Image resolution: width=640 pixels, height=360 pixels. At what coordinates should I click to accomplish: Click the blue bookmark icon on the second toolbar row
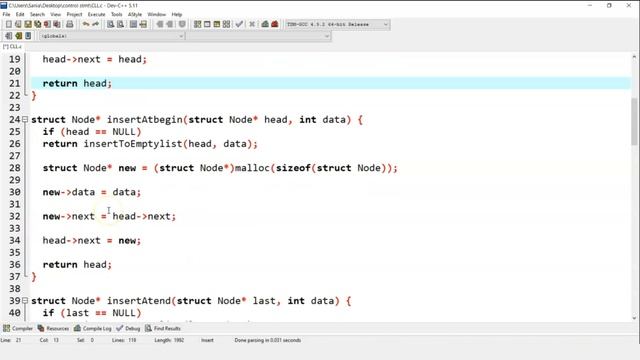28,36
